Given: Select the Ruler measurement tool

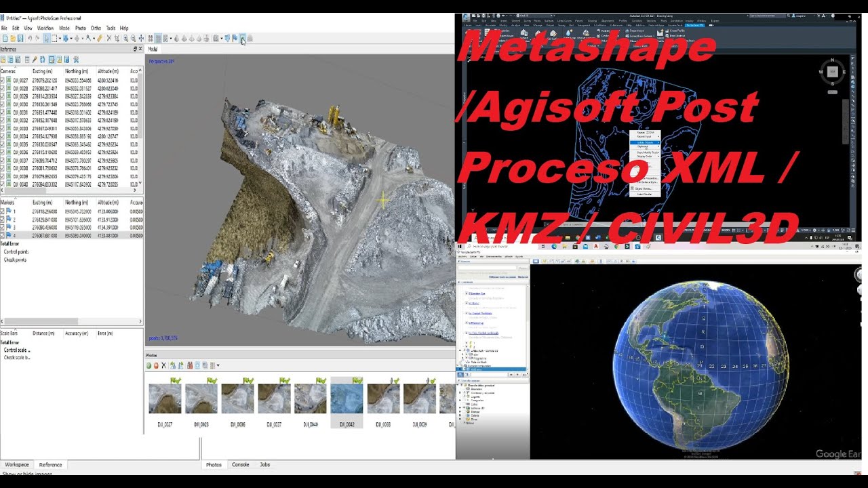Looking at the screenshot, I should [100, 39].
